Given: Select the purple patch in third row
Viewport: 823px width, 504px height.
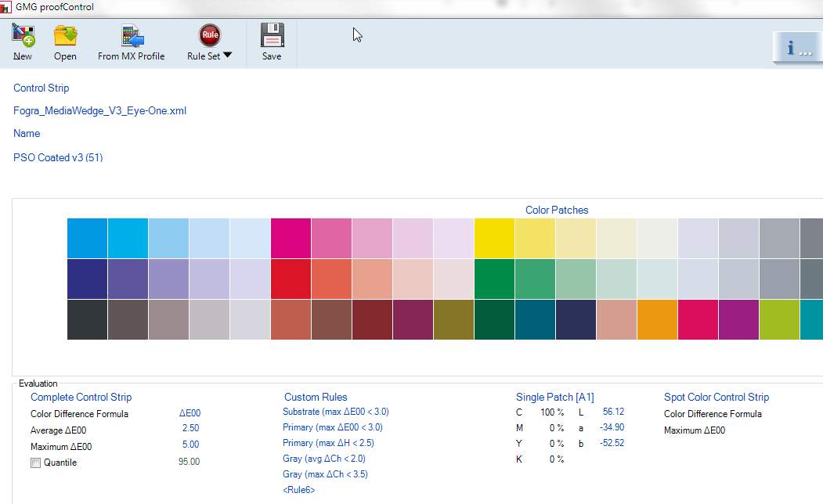Looking at the screenshot, I should click(738, 319).
